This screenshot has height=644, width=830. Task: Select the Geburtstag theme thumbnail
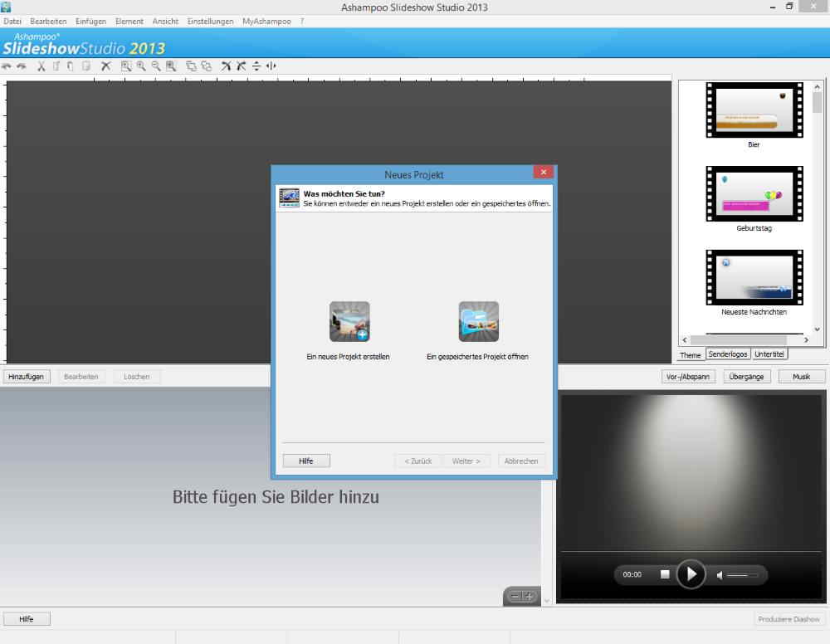754,193
